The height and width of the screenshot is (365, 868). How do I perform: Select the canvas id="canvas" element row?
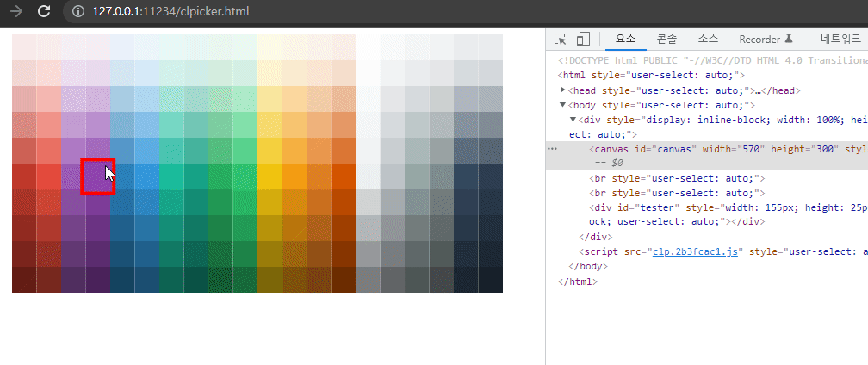[707, 156]
